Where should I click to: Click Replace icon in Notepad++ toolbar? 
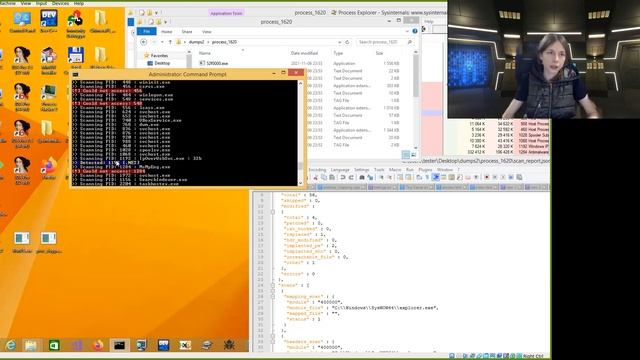coord(370,177)
